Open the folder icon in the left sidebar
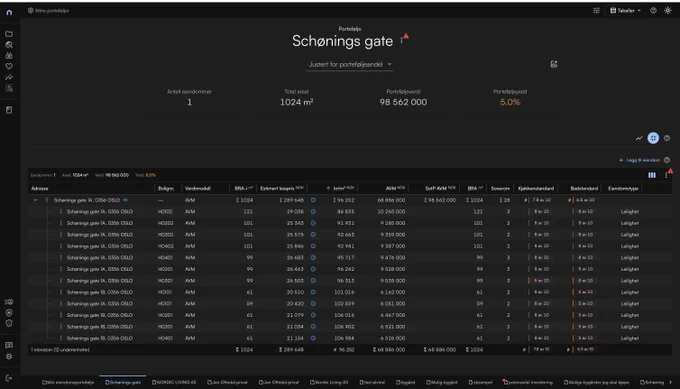 [x=9, y=34]
